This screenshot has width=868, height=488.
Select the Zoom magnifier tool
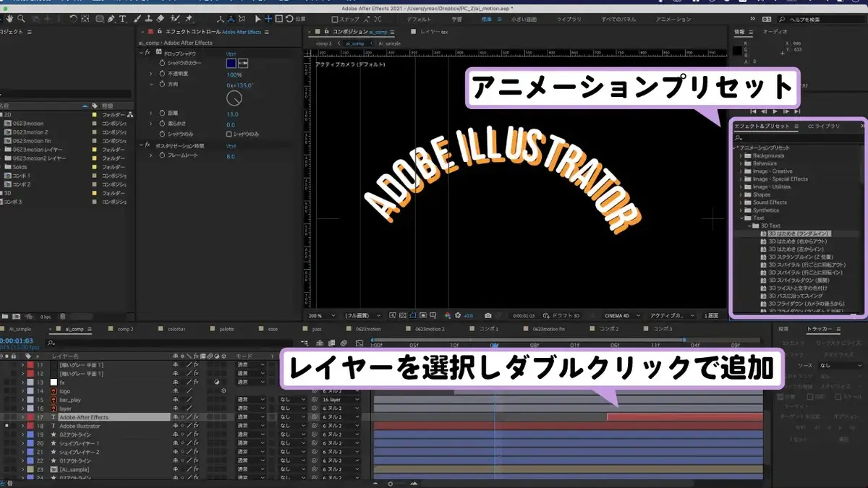[x=21, y=19]
